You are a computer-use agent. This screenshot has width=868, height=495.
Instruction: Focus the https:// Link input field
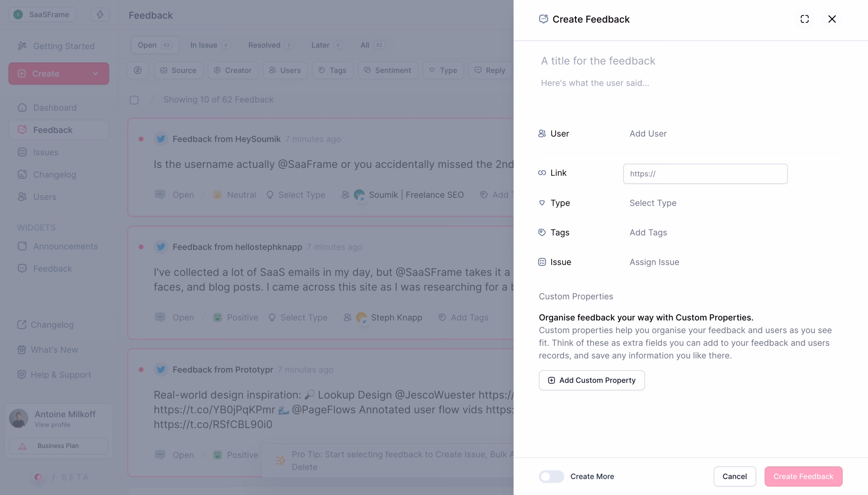tap(705, 174)
